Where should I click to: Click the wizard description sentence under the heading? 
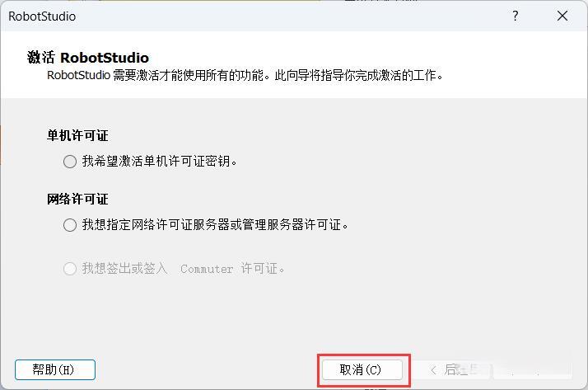[245, 75]
